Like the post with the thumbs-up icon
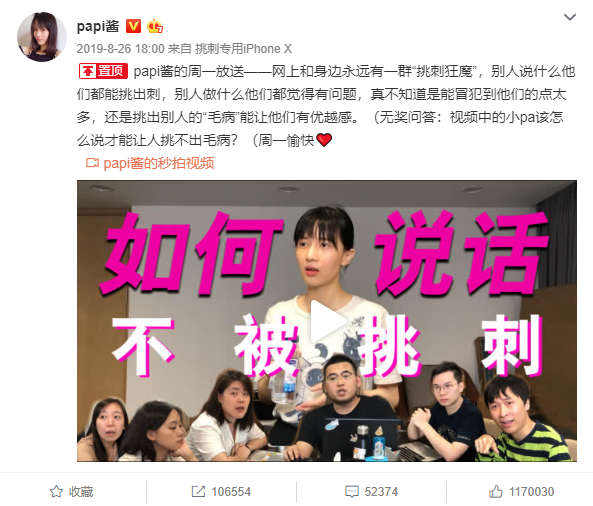This screenshot has width=593, height=506. [x=496, y=491]
